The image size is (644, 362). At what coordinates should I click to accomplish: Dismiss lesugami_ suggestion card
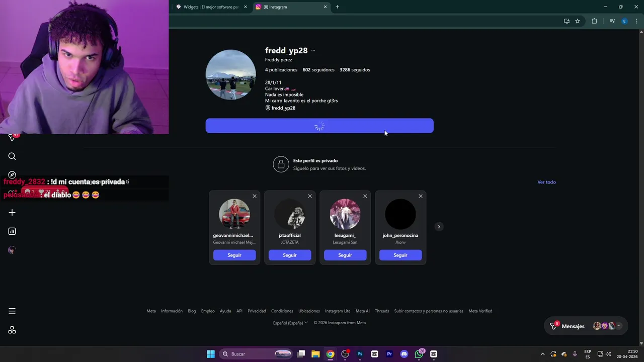[x=365, y=196]
